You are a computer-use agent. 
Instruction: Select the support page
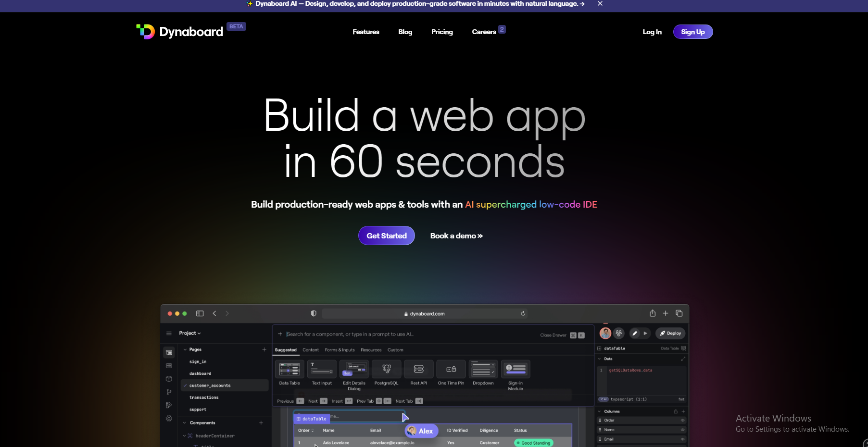(198, 410)
